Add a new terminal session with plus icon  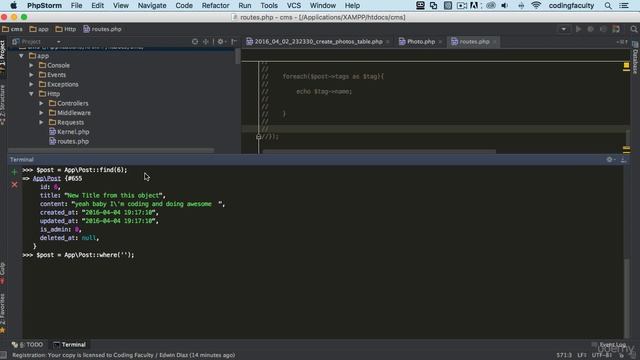click(x=14, y=172)
